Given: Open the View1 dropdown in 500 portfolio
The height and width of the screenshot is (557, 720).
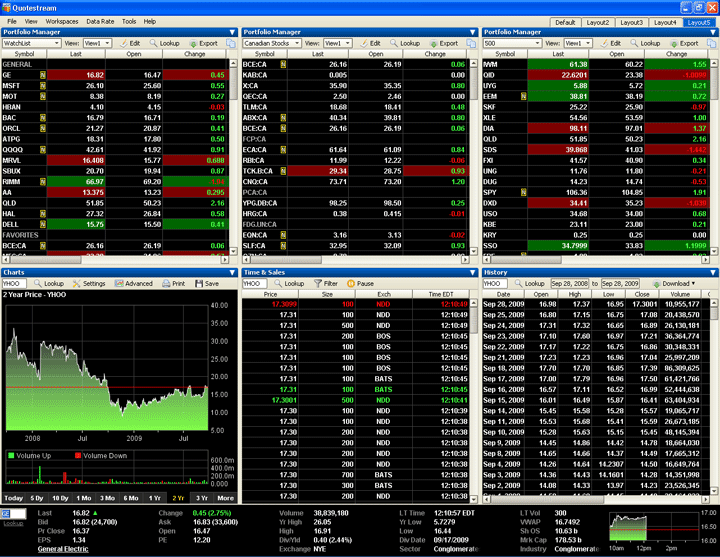Looking at the screenshot, I should [x=591, y=43].
